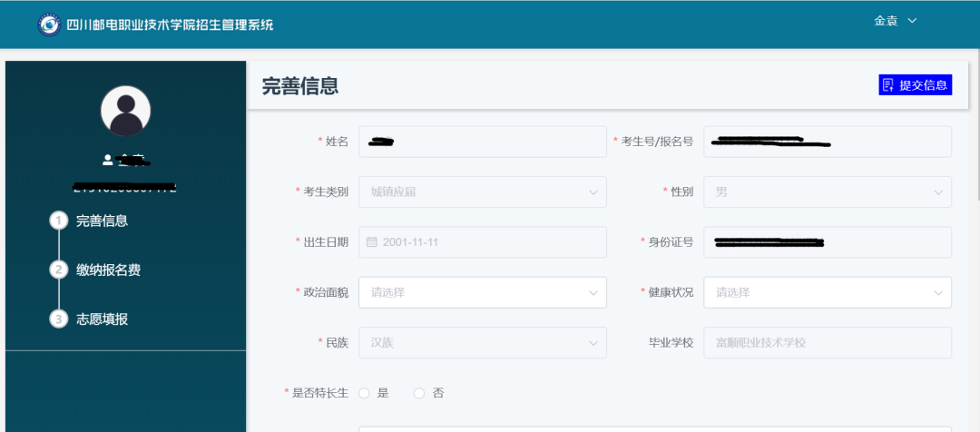
Task: Click the step 1 circle marker
Action: (x=59, y=221)
